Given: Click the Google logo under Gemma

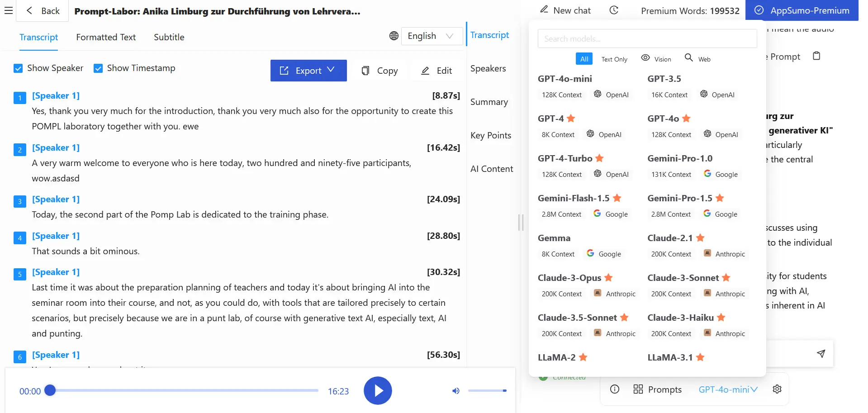Looking at the screenshot, I should pos(590,253).
